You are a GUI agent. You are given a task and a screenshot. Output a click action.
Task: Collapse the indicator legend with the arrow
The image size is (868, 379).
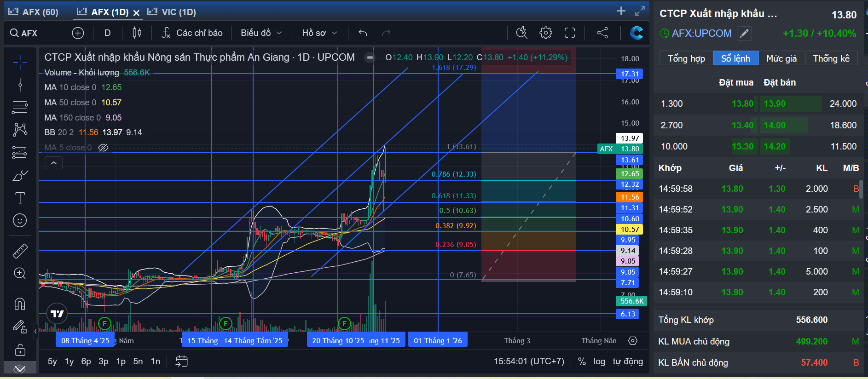pos(53,163)
